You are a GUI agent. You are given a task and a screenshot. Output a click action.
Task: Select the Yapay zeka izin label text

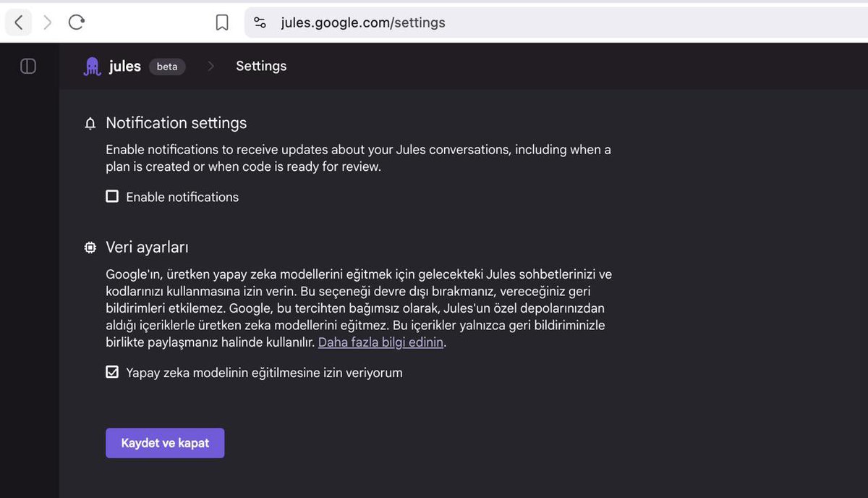[266, 372]
